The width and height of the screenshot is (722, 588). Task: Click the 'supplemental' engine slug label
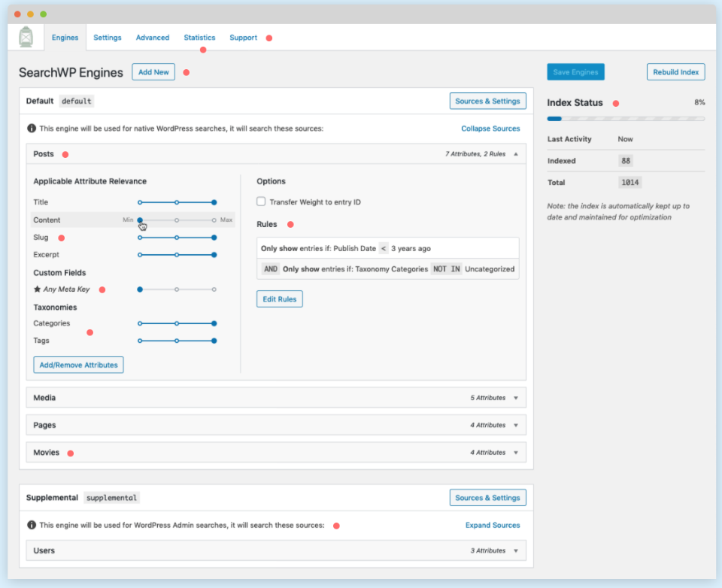tap(111, 497)
